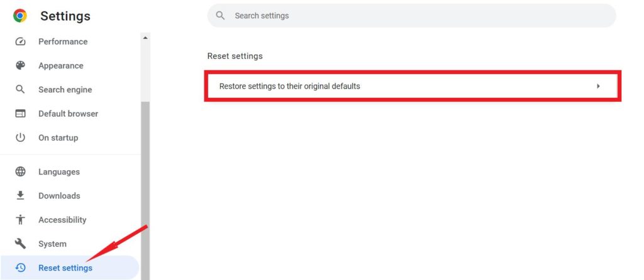
Task: Click Restore settings to their original defaults
Action: click(289, 86)
